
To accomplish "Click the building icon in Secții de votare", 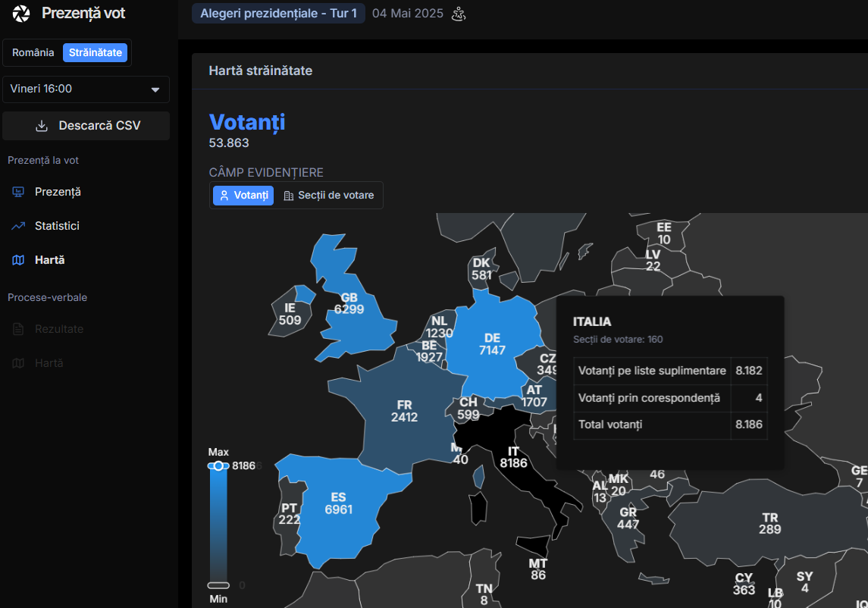I will [288, 196].
